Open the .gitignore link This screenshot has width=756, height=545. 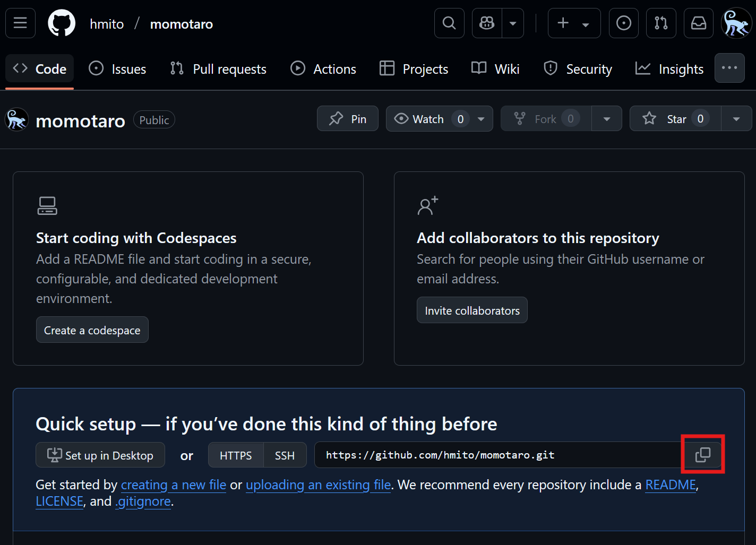143,501
